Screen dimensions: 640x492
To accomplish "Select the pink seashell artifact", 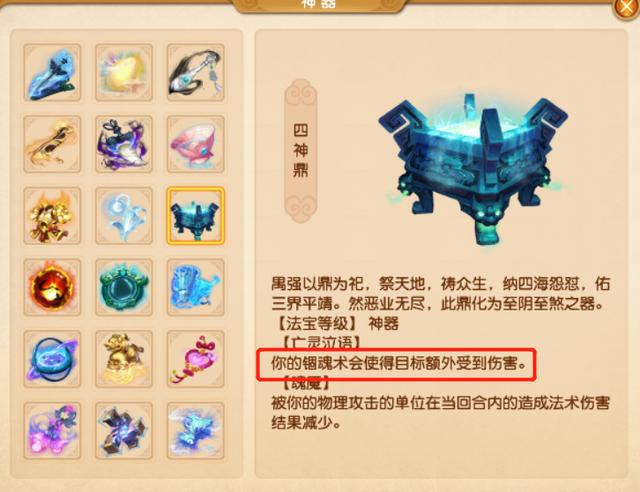I will [x=196, y=144].
